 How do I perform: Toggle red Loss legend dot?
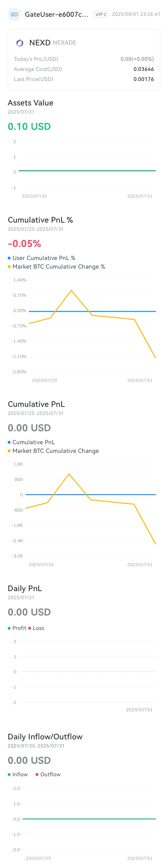tap(30, 628)
